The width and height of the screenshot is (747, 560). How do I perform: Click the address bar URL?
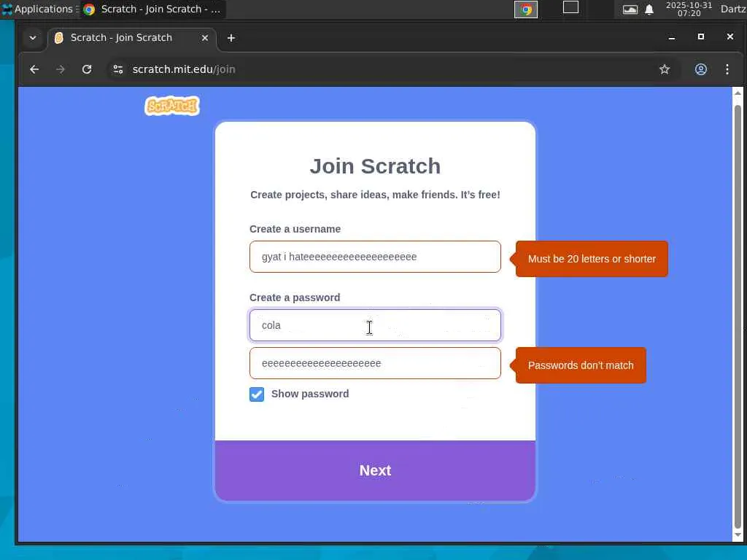click(184, 69)
